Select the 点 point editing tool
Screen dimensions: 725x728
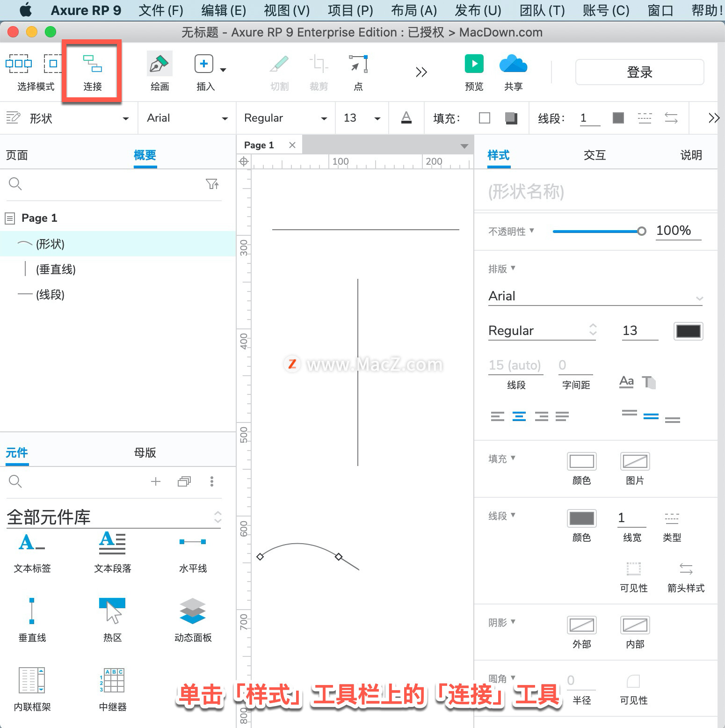point(358,64)
